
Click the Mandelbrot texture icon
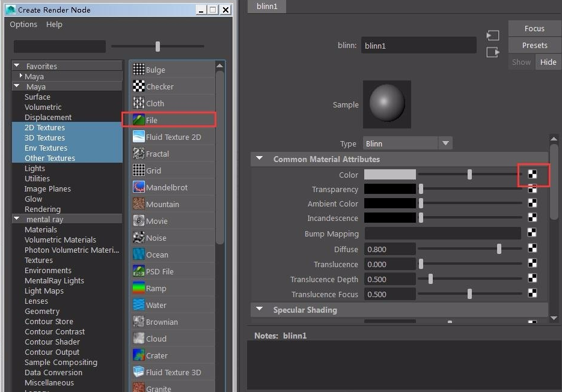[x=139, y=187]
